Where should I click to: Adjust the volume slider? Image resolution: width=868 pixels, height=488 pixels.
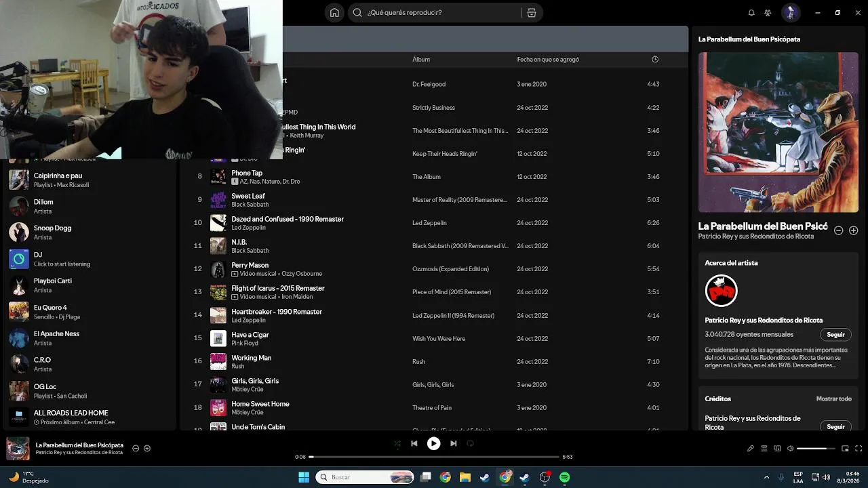(x=816, y=448)
